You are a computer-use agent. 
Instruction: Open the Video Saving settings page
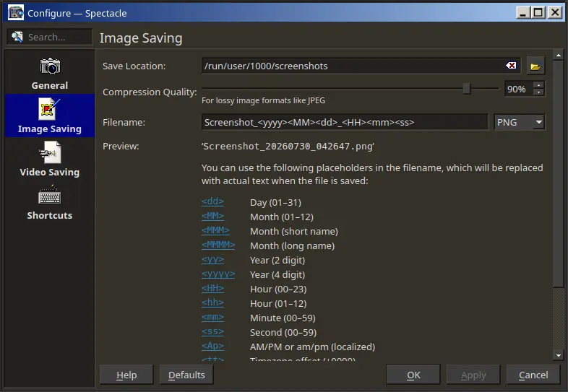pos(50,160)
